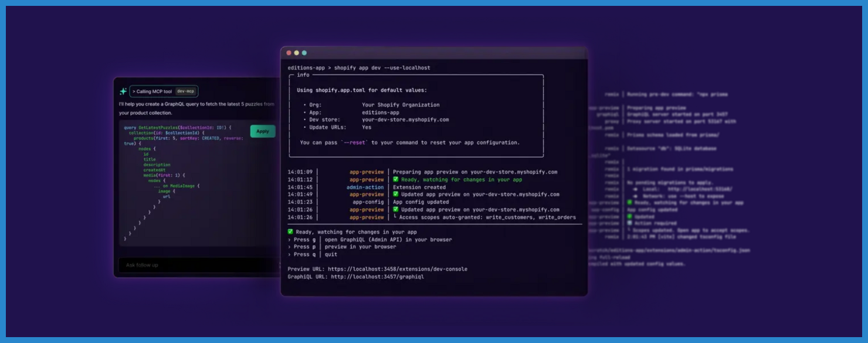Viewport: 868px width, 343px height.
Task: Click the dev-mcp tool badge
Action: (x=185, y=92)
